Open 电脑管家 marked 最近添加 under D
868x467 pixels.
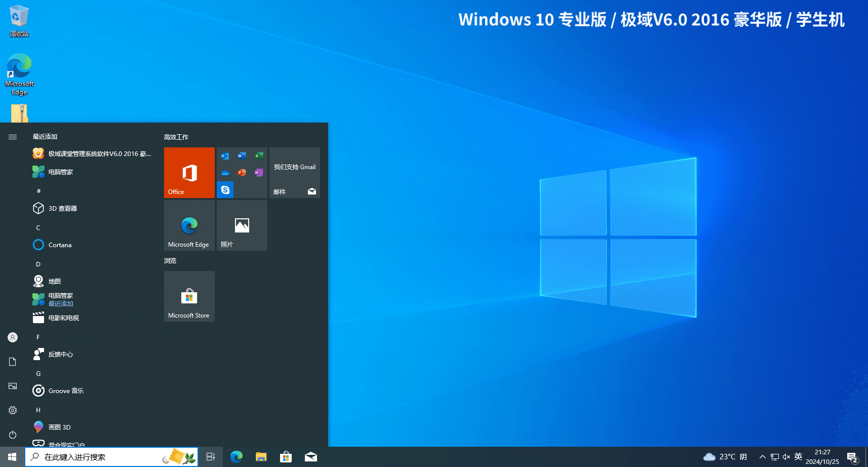click(x=92, y=299)
